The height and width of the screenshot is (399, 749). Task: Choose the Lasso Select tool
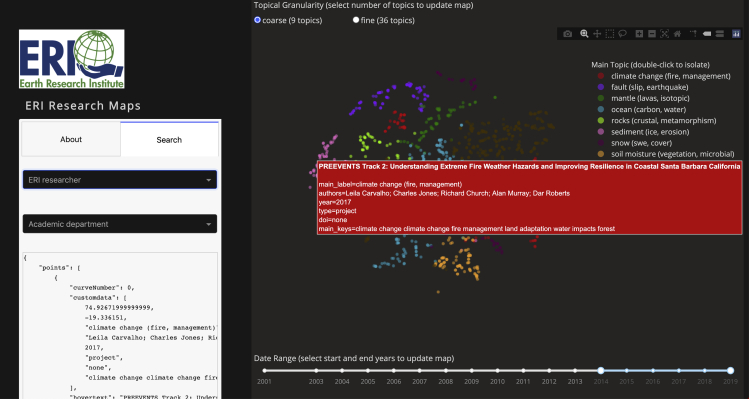622,34
